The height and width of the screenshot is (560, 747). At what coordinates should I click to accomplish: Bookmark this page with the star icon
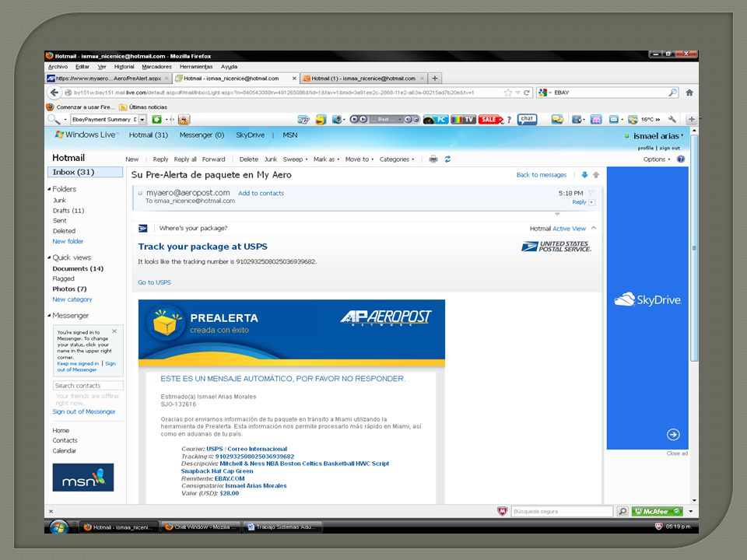point(508,93)
